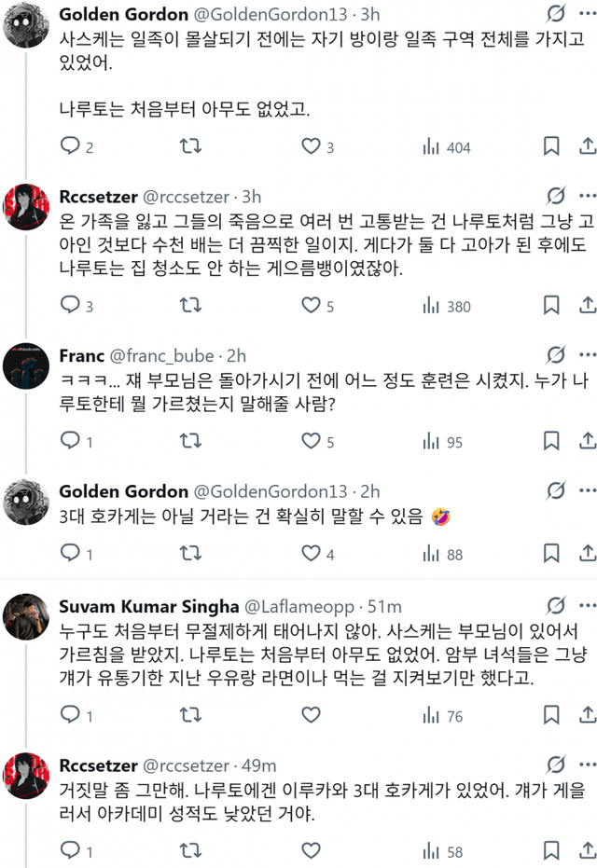The height and width of the screenshot is (868, 597).
Task: Open more options on Suvam Kumar Singha's tweet
Action: pos(589,606)
